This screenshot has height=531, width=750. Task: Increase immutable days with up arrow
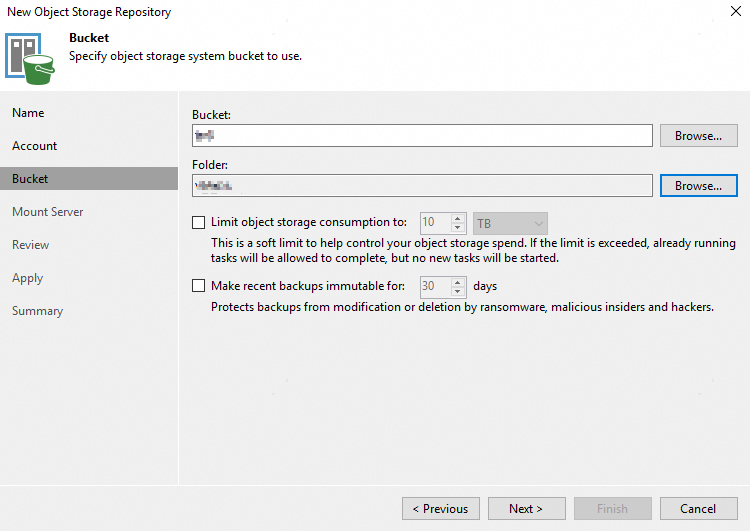459,282
